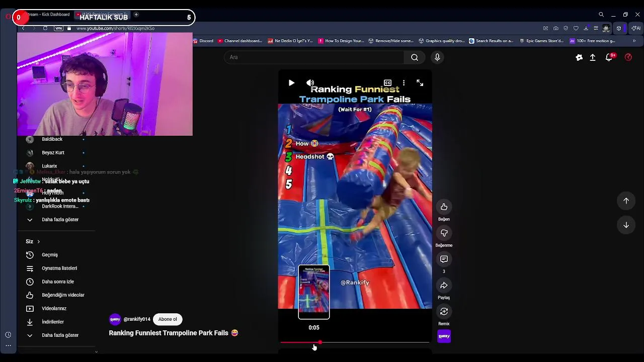Enter fullscreen for the Shorts player
This screenshot has height=362, width=644.
pos(420,83)
